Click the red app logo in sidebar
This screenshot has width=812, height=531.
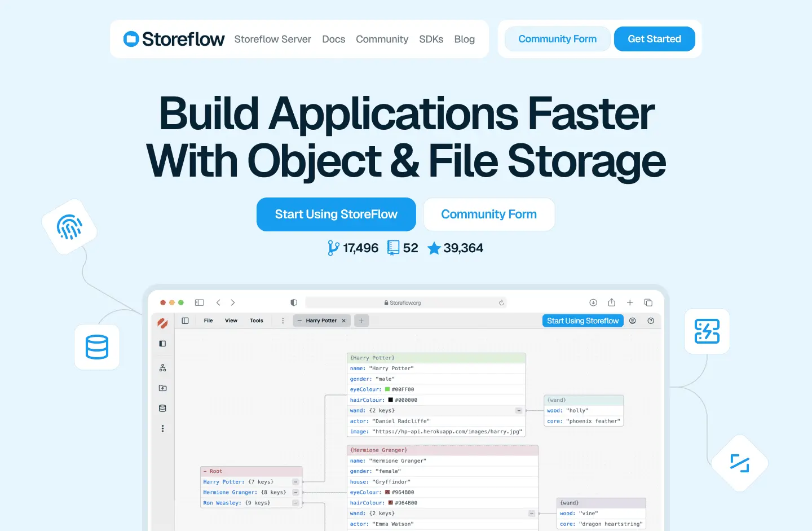pos(162,323)
